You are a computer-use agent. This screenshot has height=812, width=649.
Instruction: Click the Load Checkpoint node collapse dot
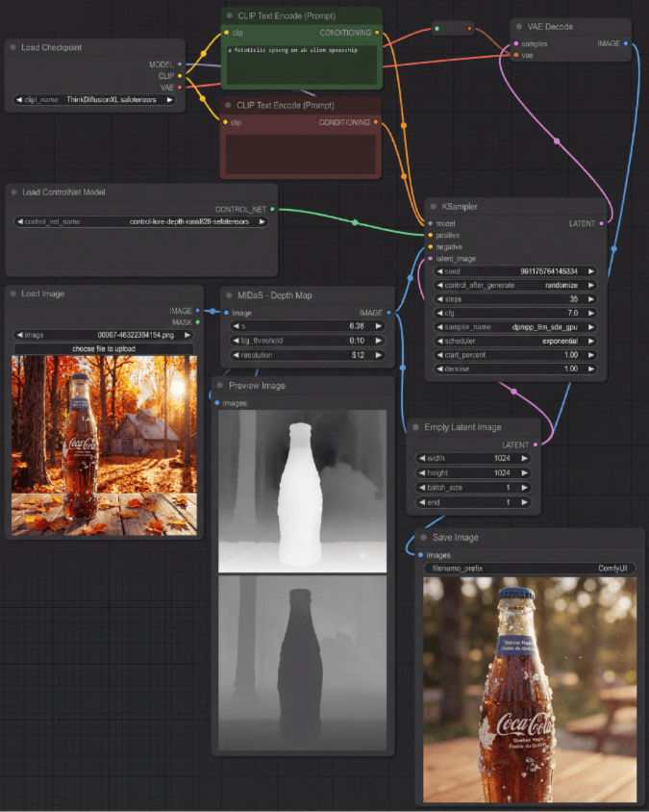pyautogui.click(x=12, y=46)
